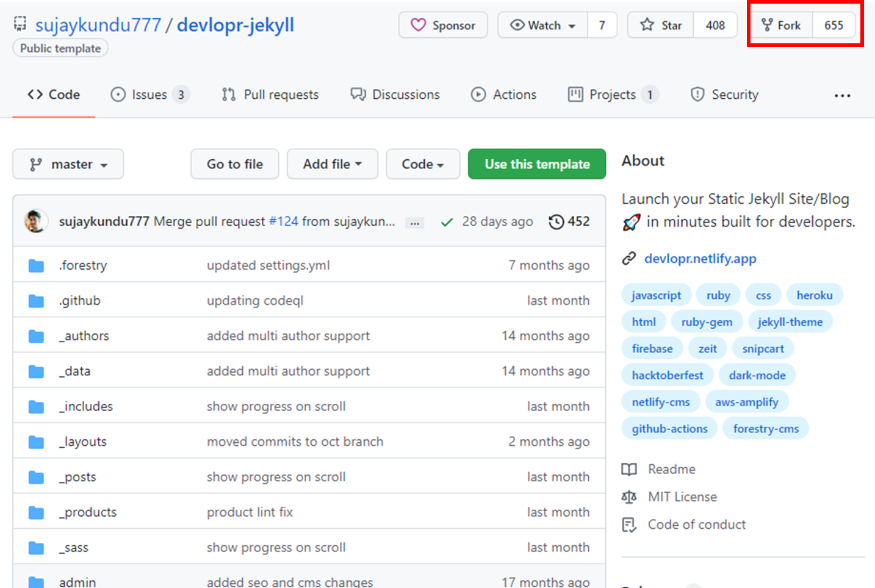Click the Go to file button
Screen dimensions: 875x588
click(235, 164)
